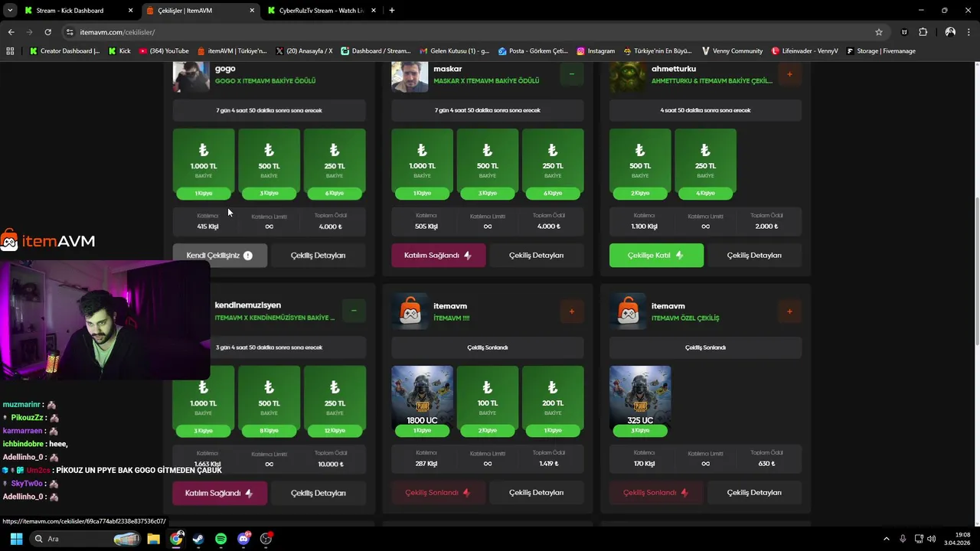Expand hidden system tray icons chevron

[x=887, y=539]
